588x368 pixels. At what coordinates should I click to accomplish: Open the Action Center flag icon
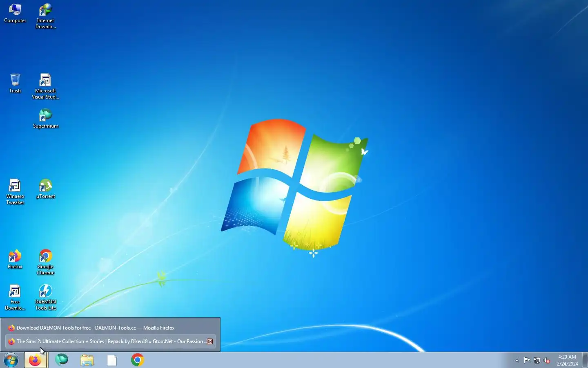[527, 360]
